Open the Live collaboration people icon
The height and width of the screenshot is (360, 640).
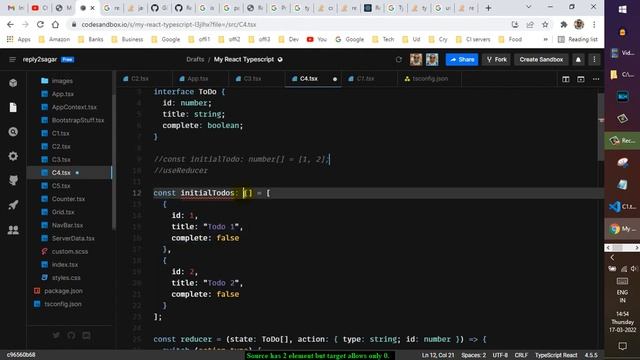click(x=13, y=230)
